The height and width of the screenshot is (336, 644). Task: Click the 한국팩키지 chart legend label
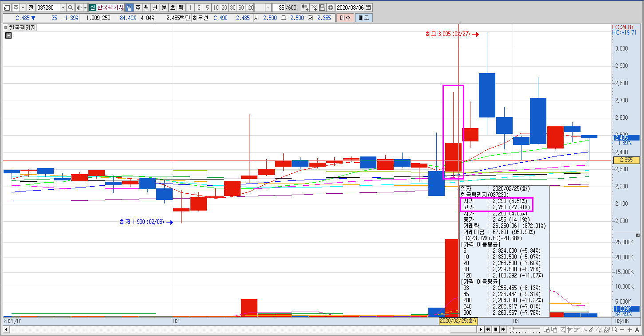pos(22,27)
